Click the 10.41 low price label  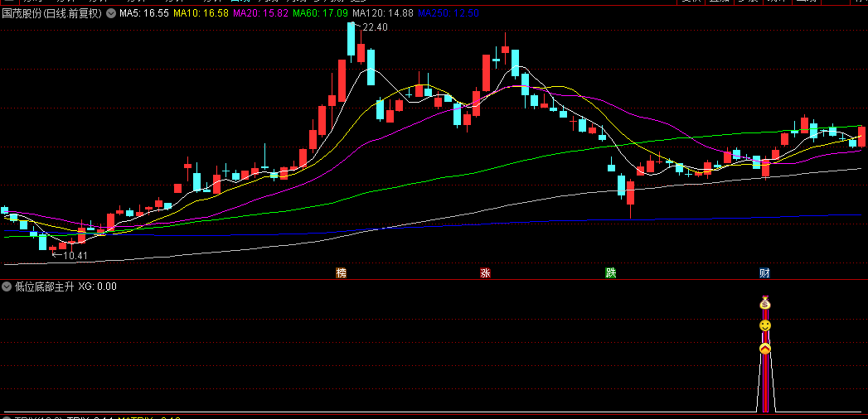75,255
